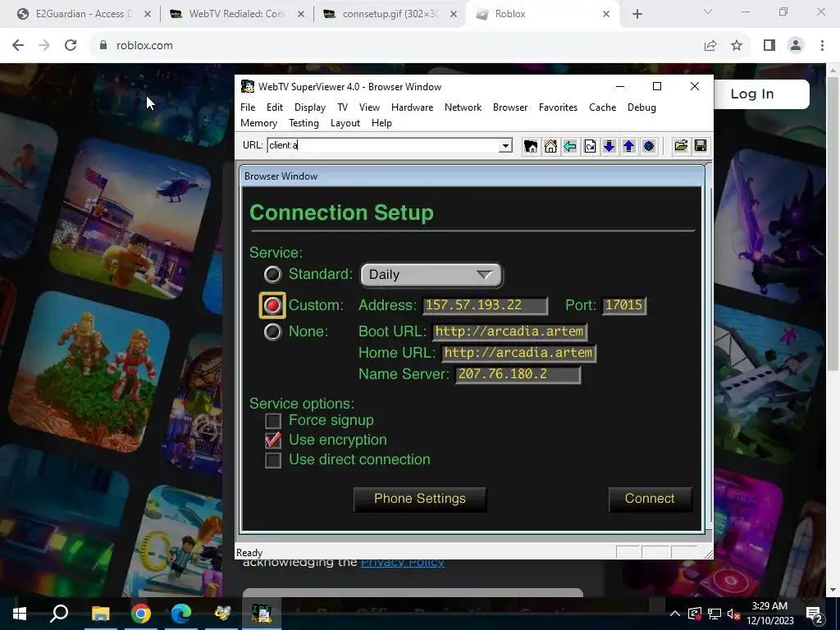Click the Port input field
The width and height of the screenshot is (840, 630).
coord(624,305)
